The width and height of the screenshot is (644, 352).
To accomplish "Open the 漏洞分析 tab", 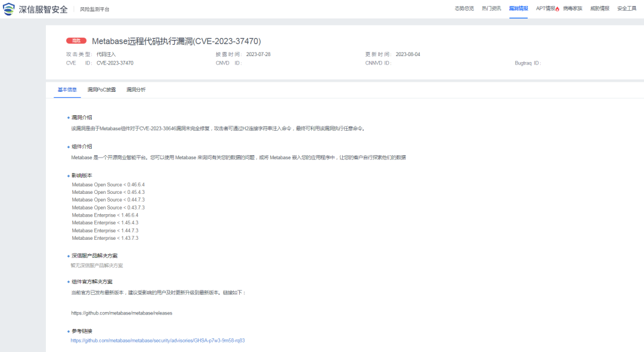I will point(136,89).
